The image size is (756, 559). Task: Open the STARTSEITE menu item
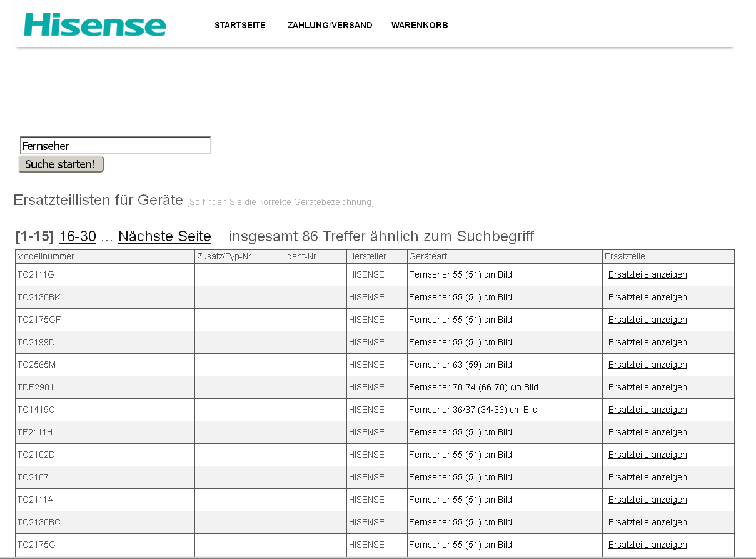pos(239,26)
